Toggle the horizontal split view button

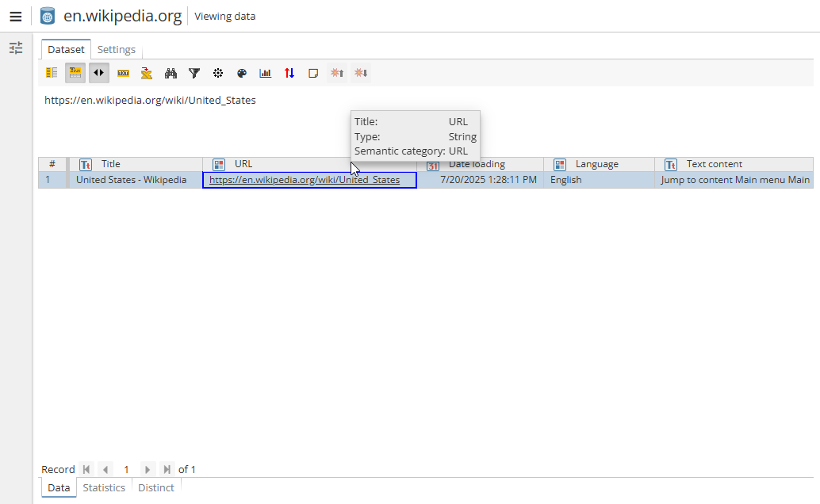pyautogui.click(x=98, y=73)
